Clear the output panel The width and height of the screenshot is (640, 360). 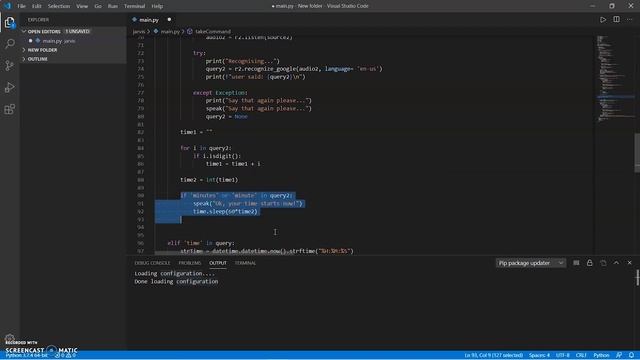[x=576, y=263]
